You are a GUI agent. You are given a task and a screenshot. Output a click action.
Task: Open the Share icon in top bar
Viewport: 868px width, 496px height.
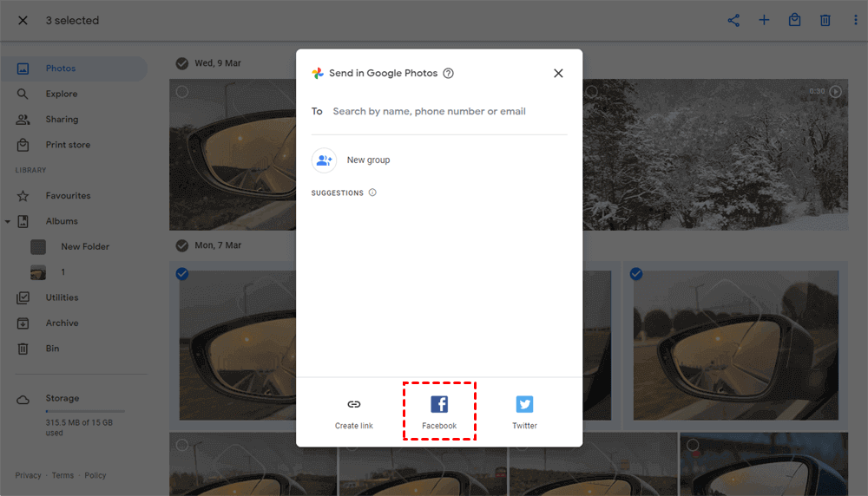[733, 21]
